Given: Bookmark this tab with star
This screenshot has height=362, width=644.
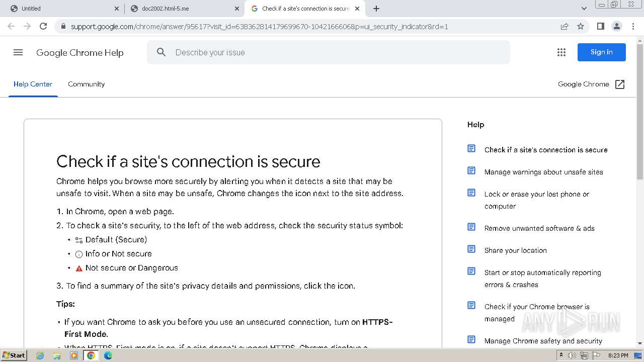Looking at the screenshot, I should click(581, 26).
